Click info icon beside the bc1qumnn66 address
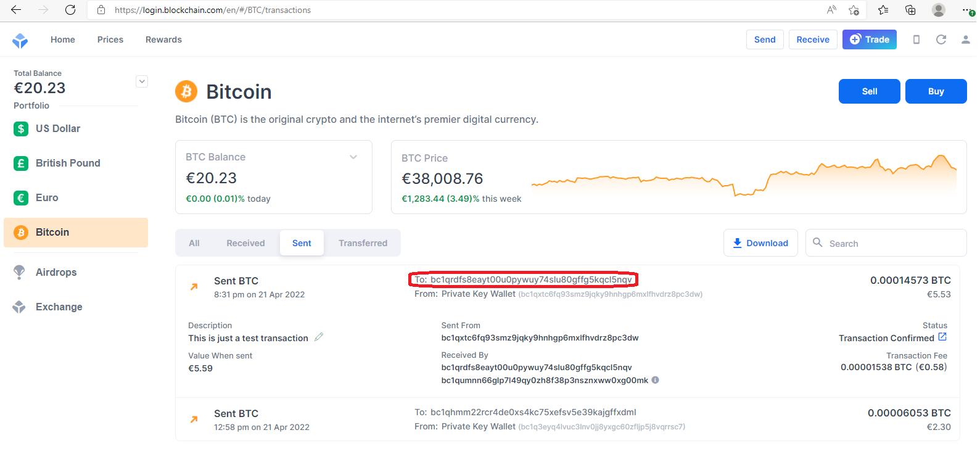The width and height of the screenshot is (980, 459). click(x=656, y=380)
